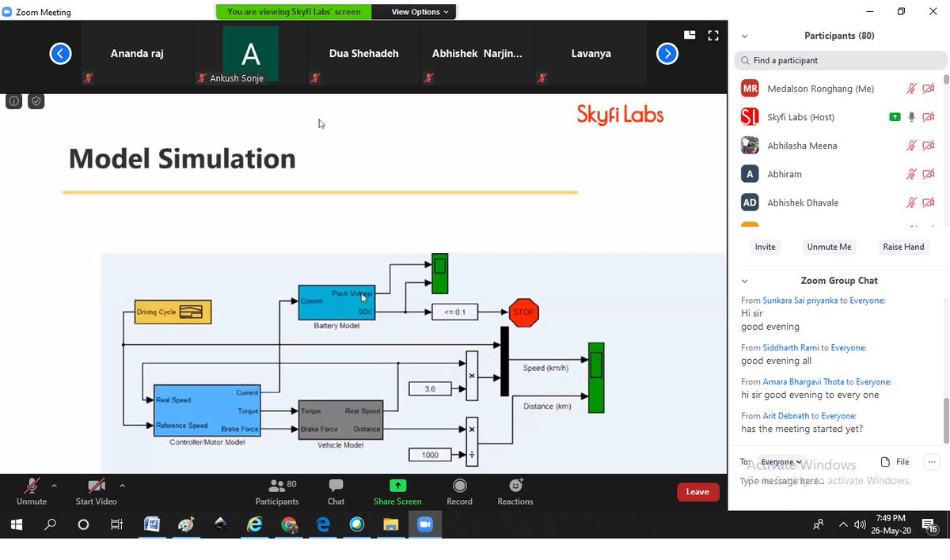Open encryption shield icon
This screenshot has height=560, width=950.
click(x=36, y=101)
